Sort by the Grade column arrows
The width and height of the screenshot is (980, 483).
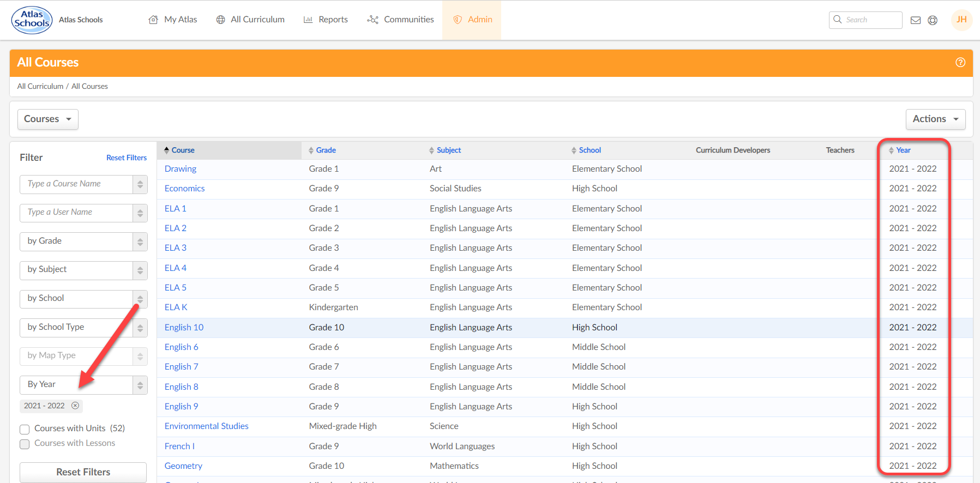(311, 150)
